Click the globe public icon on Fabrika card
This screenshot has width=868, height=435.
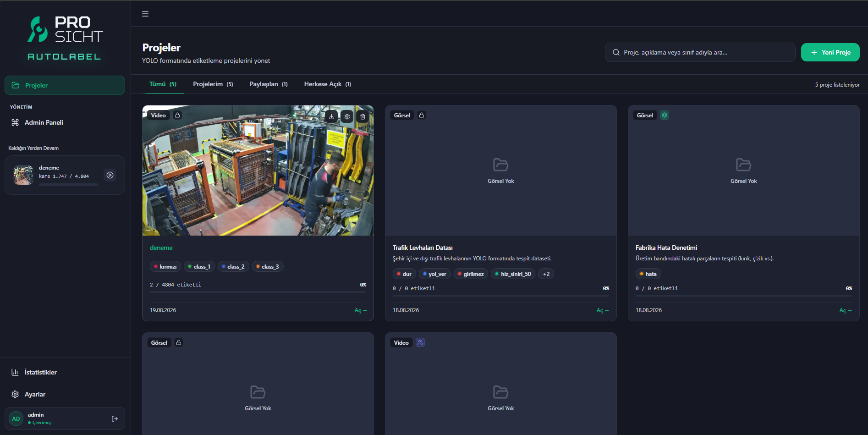click(x=665, y=115)
